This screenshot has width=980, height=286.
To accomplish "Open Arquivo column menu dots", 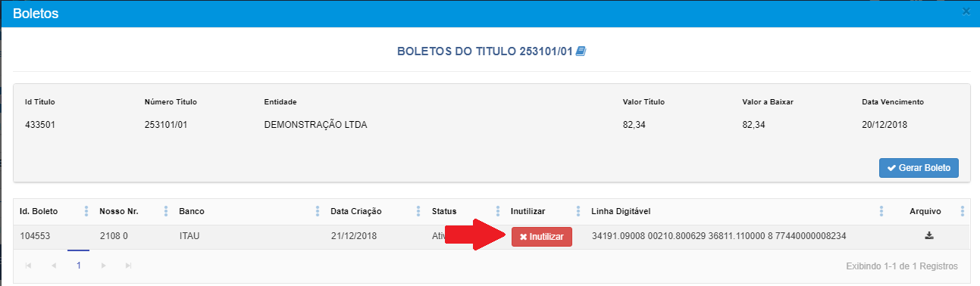I will tap(962, 211).
